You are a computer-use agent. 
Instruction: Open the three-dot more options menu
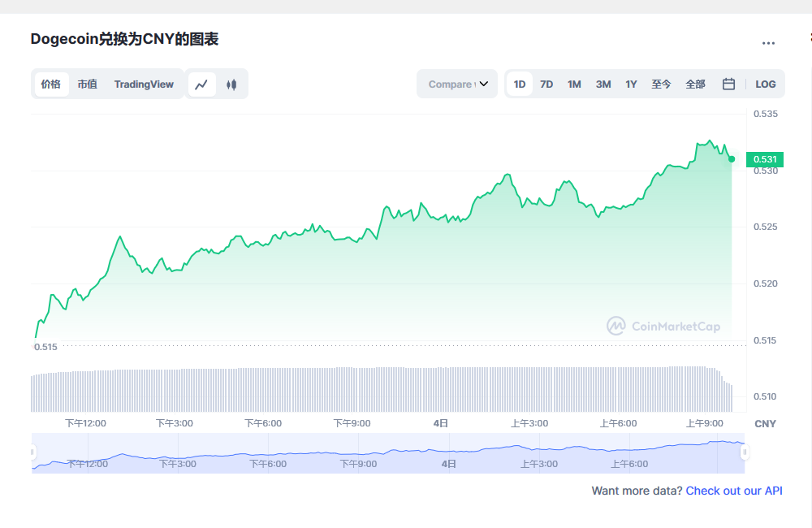click(768, 44)
